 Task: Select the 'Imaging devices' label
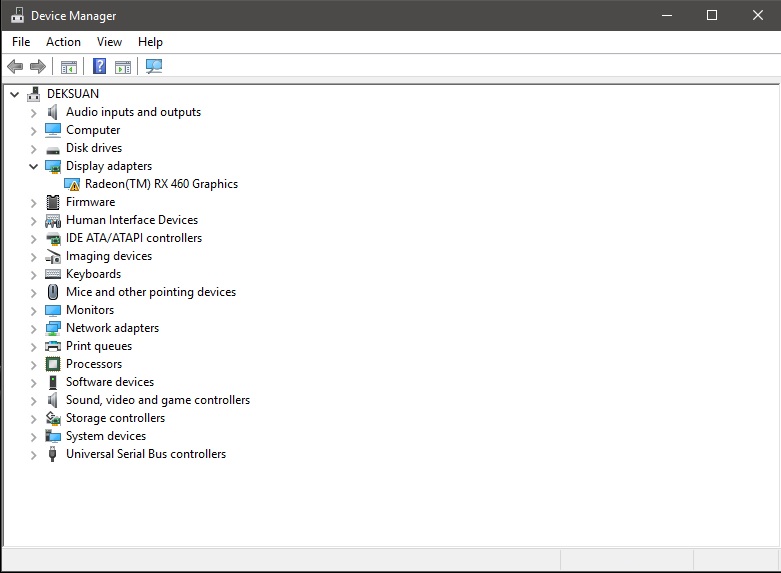[x=109, y=256]
